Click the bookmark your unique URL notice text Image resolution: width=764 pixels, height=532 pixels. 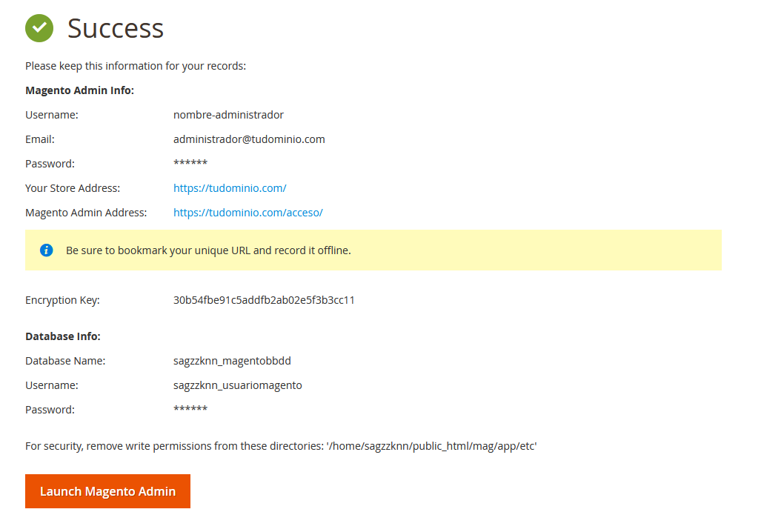(x=208, y=250)
